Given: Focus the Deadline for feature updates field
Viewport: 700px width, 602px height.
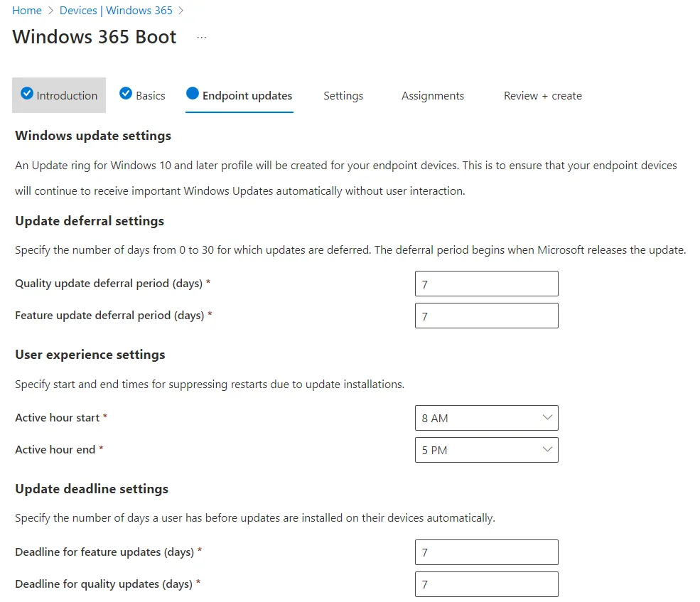Looking at the screenshot, I should pos(486,552).
